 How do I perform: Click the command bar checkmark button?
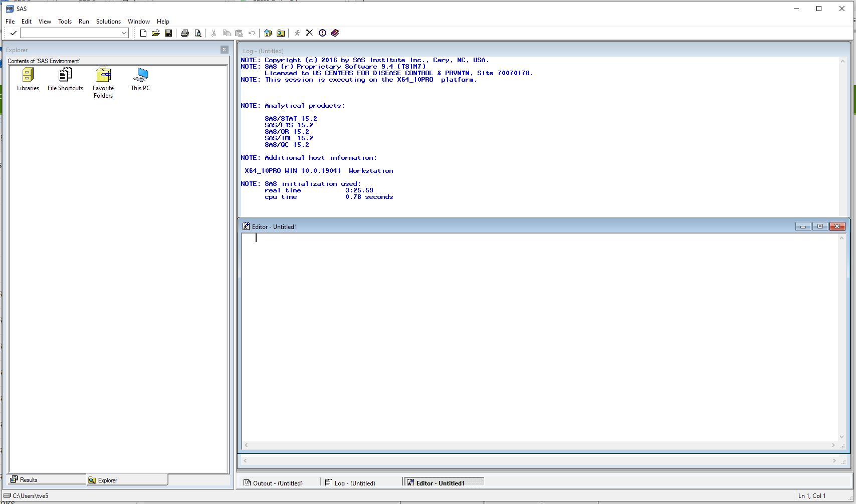[x=14, y=33]
